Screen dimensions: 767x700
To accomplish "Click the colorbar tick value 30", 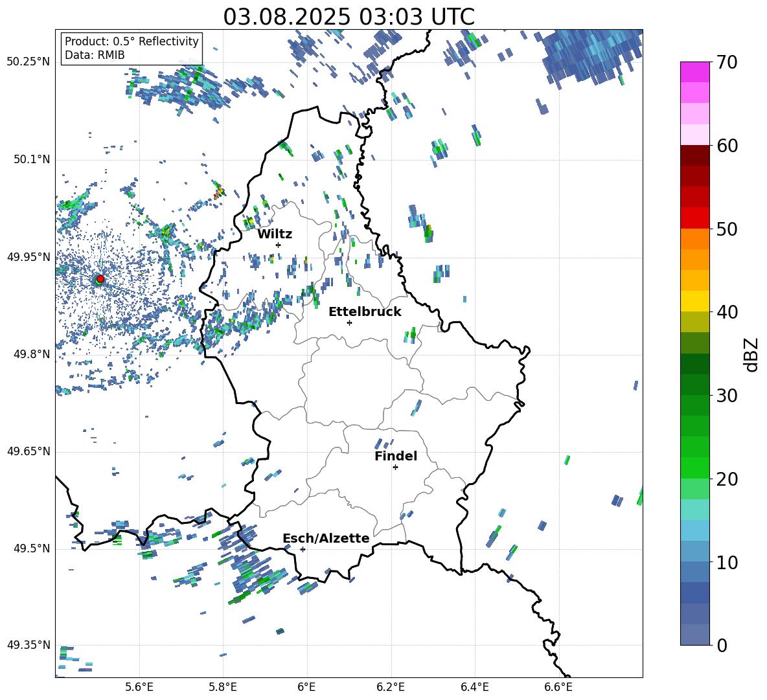I will [x=727, y=396].
